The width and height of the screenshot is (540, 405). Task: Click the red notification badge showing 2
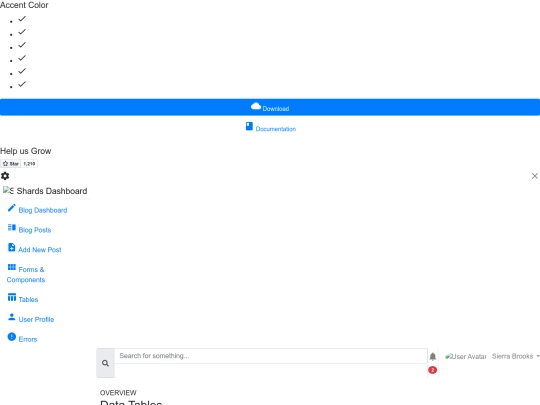pos(433,370)
